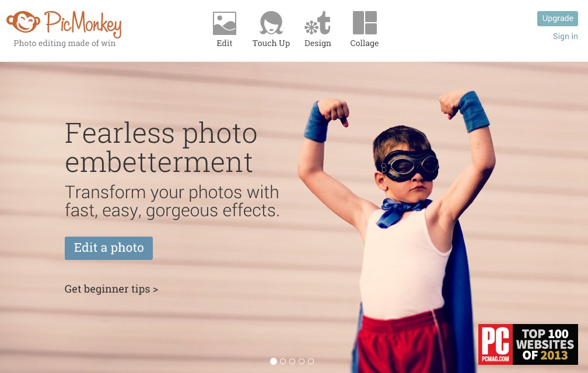Click the Upgrade button
This screenshot has width=588, height=373.
(558, 18)
